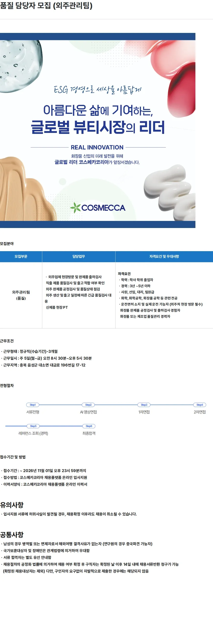Click the 'AI 영상면접' step label
213x644 pixels.
pyautogui.click(x=88, y=412)
